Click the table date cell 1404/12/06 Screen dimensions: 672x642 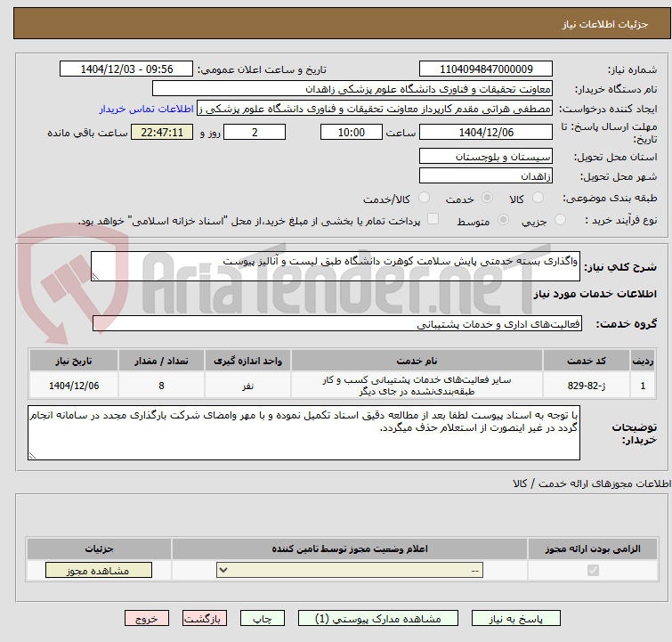[x=74, y=386]
